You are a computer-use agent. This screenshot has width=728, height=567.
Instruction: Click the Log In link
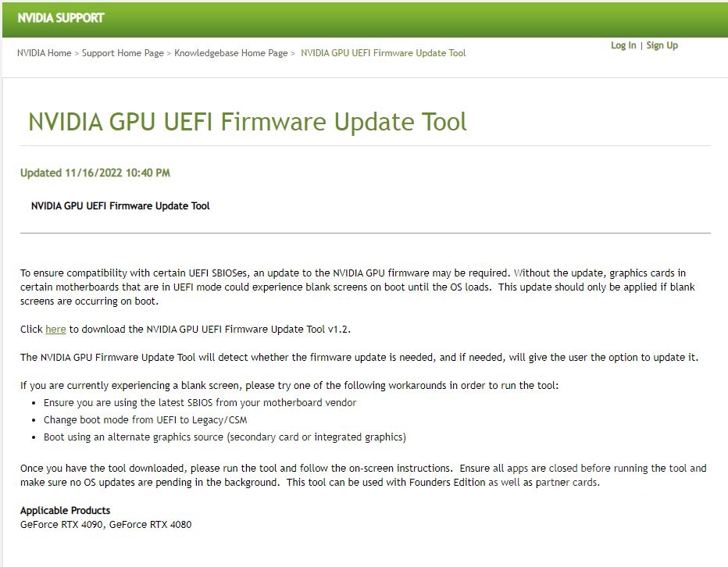click(x=623, y=45)
